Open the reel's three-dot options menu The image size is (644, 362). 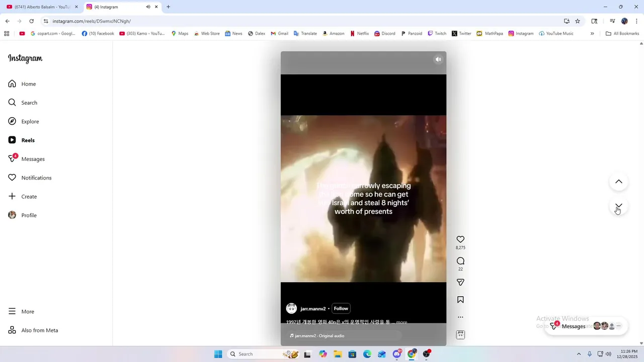pyautogui.click(x=460, y=317)
